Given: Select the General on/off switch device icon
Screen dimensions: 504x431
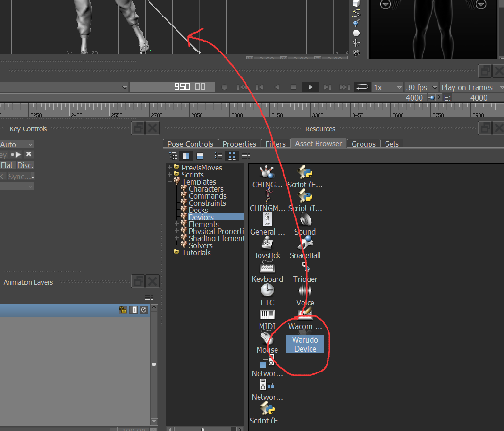Looking at the screenshot, I should pyautogui.click(x=267, y=220).
